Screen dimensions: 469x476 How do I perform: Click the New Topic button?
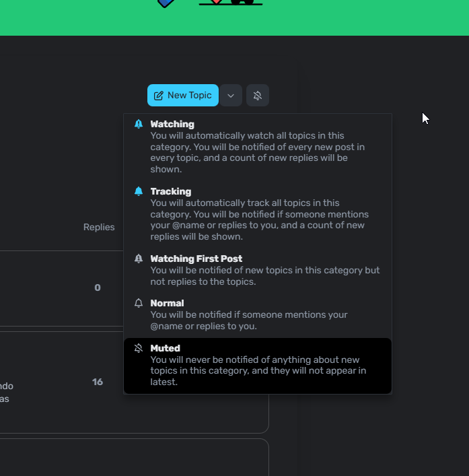coord(183,96)
